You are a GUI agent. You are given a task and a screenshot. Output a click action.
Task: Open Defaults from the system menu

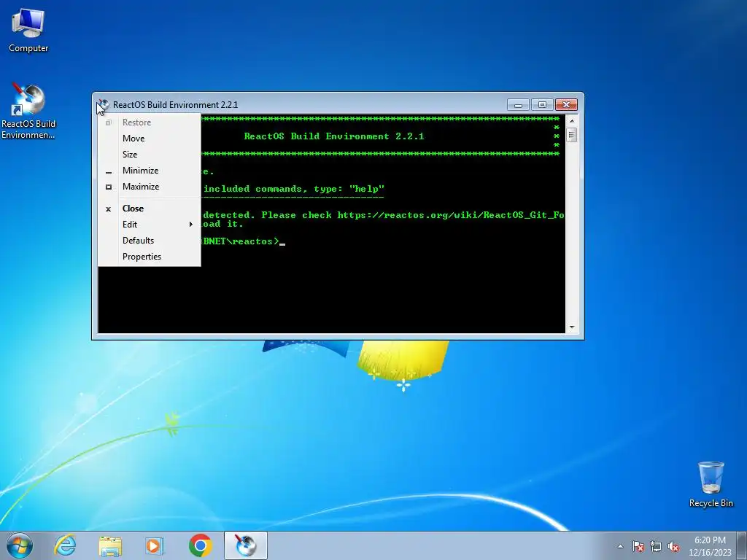click(149, 241)
